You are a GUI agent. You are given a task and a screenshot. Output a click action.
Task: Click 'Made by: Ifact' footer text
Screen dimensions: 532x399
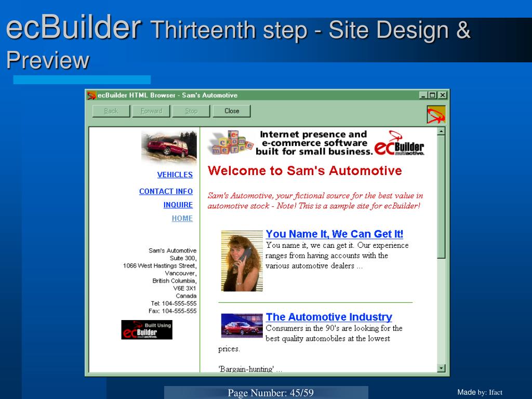pyautogui.click(x=480, y=392)
